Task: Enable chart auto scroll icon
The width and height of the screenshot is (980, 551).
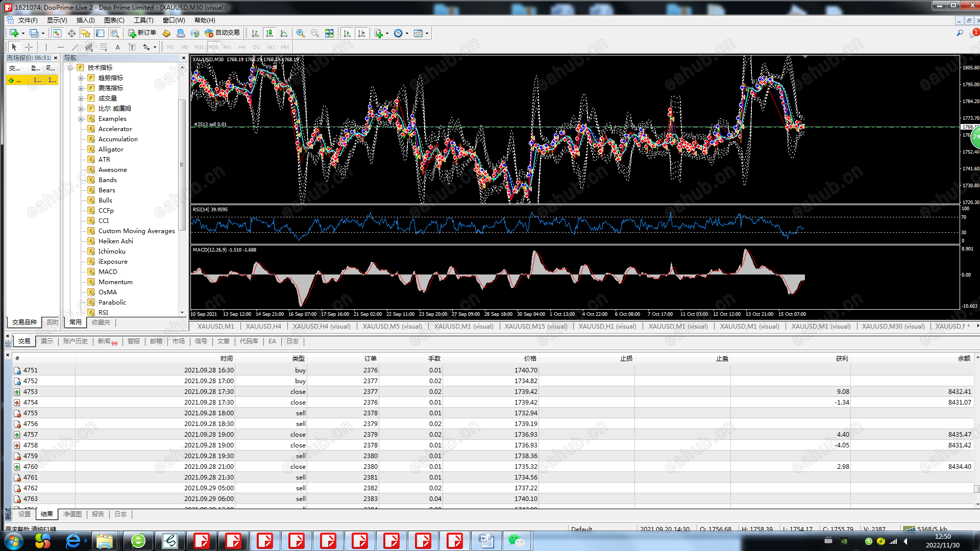Action: coord(347,33)
